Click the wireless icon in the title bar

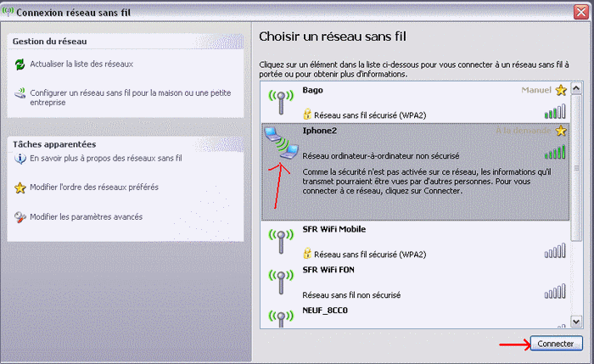pos(8,11)
